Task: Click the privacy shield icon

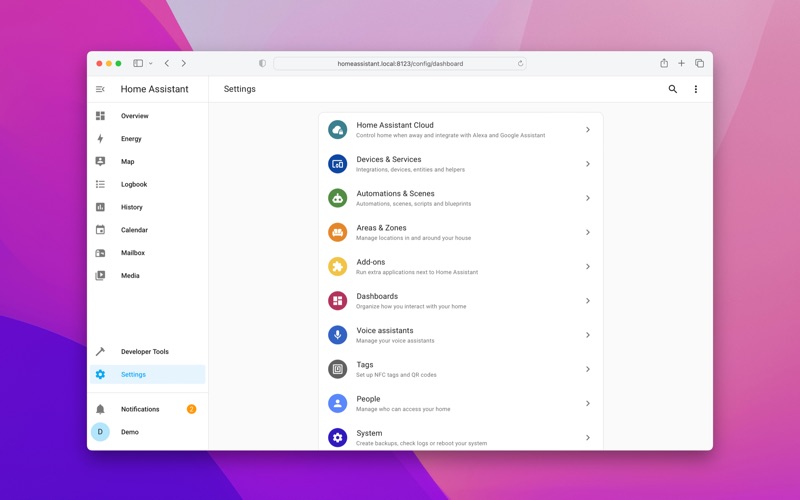Action: coord(262,63)
